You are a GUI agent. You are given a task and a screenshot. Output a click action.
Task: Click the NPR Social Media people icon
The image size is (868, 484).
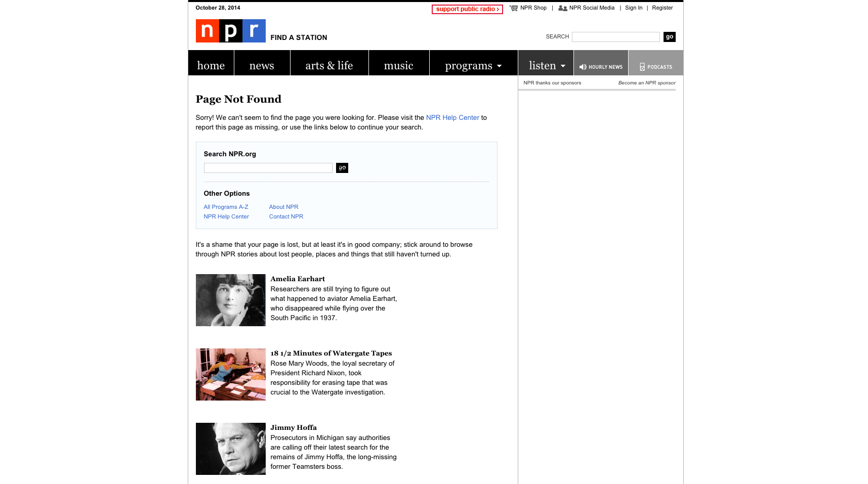tap(562, 8)
